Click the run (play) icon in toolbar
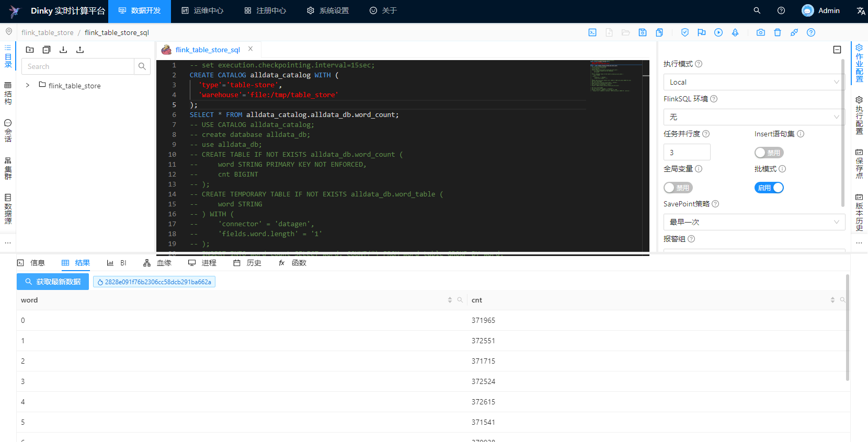Viewport: 868px width, 442px height. pos(718,32)
